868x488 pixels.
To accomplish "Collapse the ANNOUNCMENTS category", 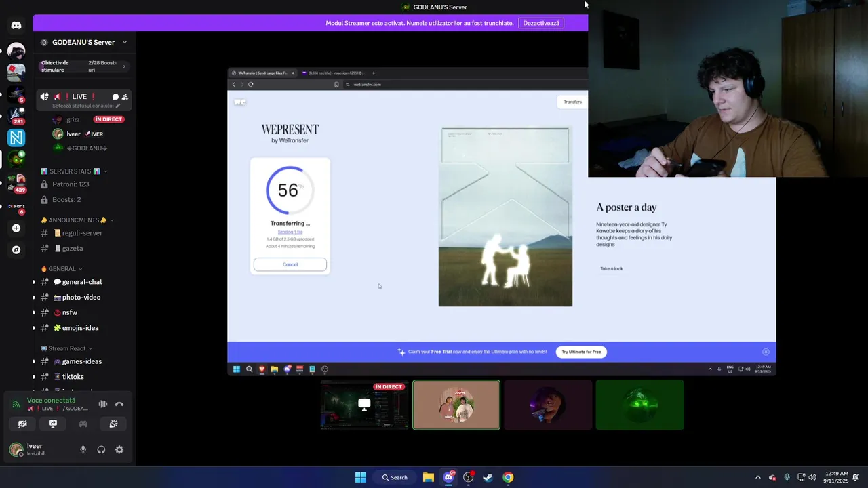I will (x=77, y=220).
